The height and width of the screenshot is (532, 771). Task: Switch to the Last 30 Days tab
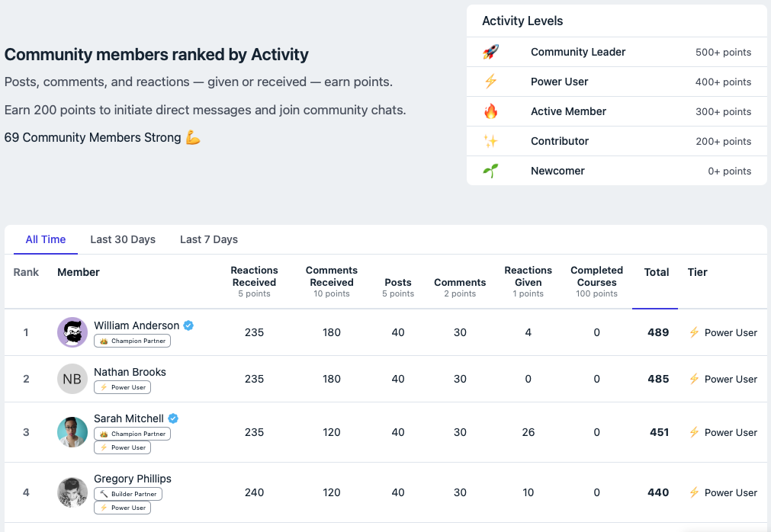123,239
